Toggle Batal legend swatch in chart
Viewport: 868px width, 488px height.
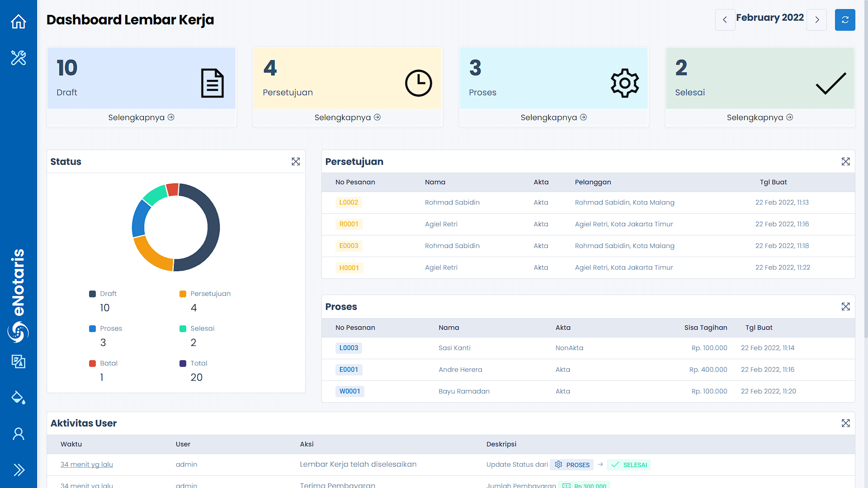point(93,363)
